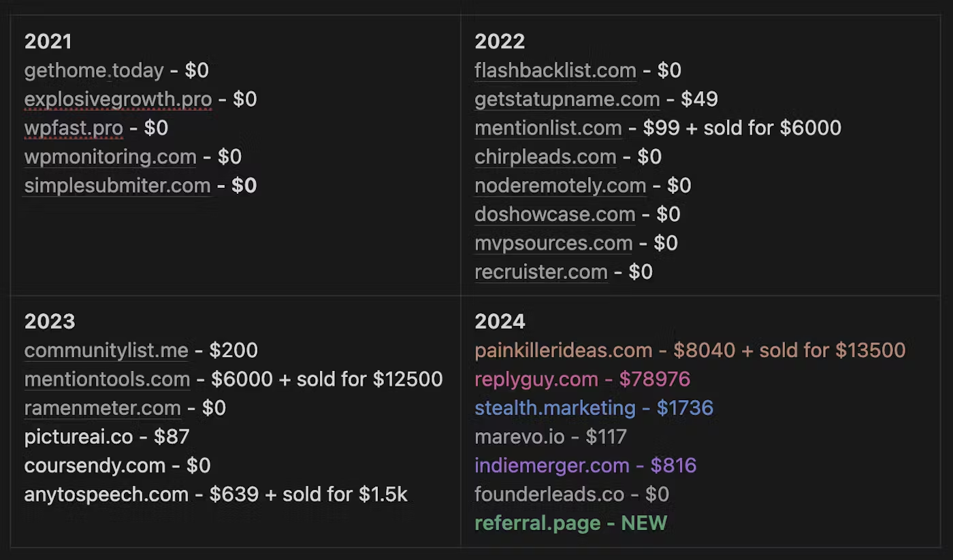Click simplesubmiter.com in 2021 list
The image size is (953, 560).
point(117,186)
